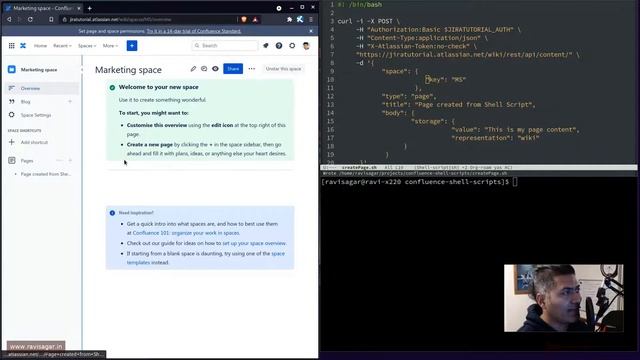The width and height of the screenshot is (640, 360).
Task: Click the terminal prompt in the right pane
Action: pyautogui.click(x=419, y=182)
